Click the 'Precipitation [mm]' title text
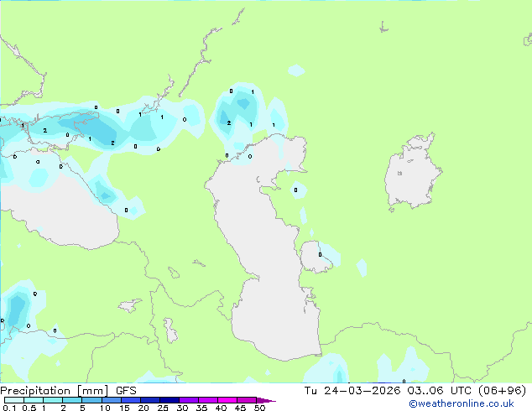The width and height of the screenshot is (532, 411). pyautogui.click(x=55, y=391)
